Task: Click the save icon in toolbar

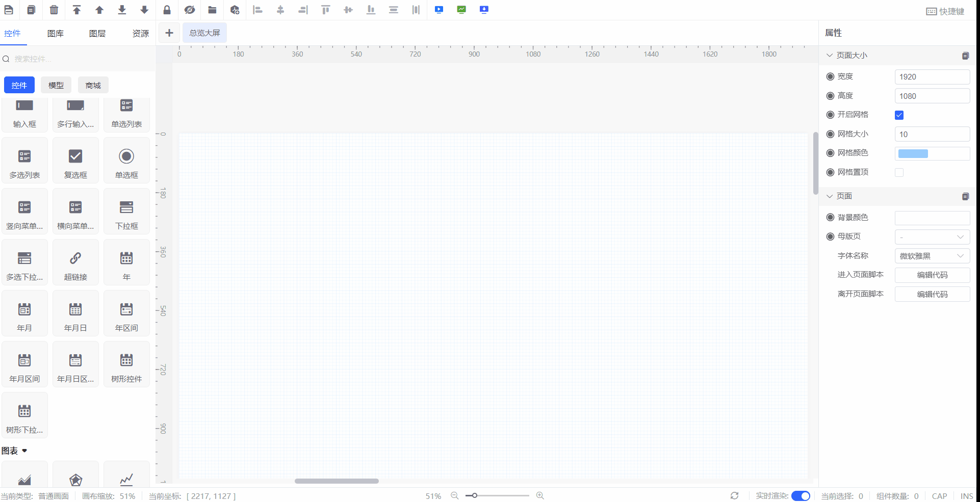Action: coord(9,10)
